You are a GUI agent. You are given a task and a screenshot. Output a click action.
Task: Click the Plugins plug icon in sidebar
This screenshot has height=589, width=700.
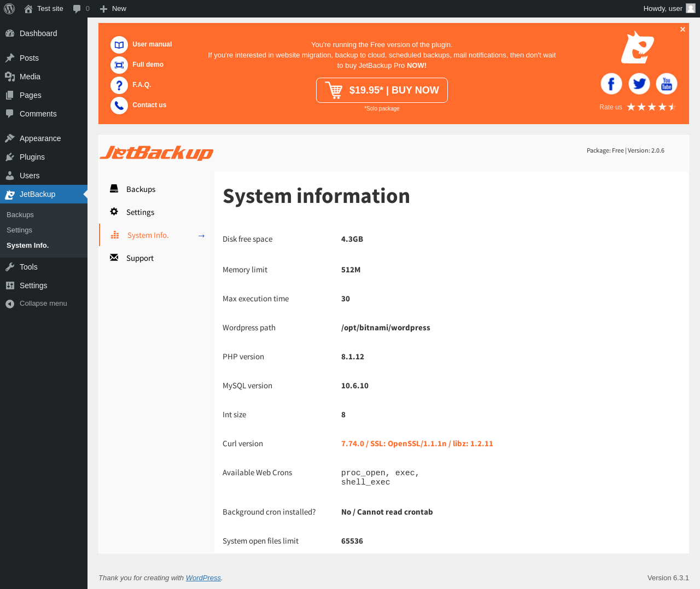(x=10, y=157)
